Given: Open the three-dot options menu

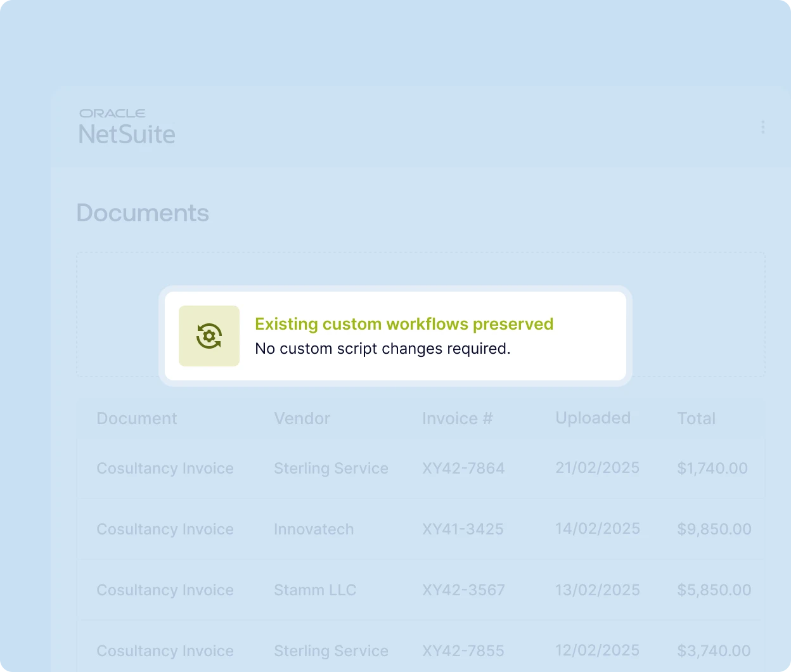Looking at the screenshot, I should [x=762, y=127].
